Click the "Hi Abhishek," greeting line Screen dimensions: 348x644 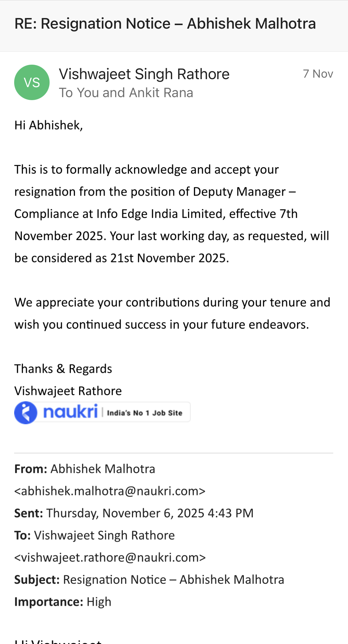[x=49, y=125]
